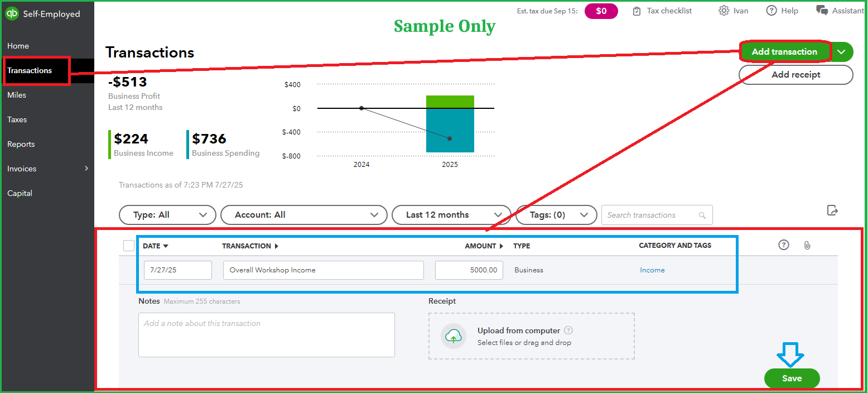Click the $0 estimated tax due badge

coord(601,11)
